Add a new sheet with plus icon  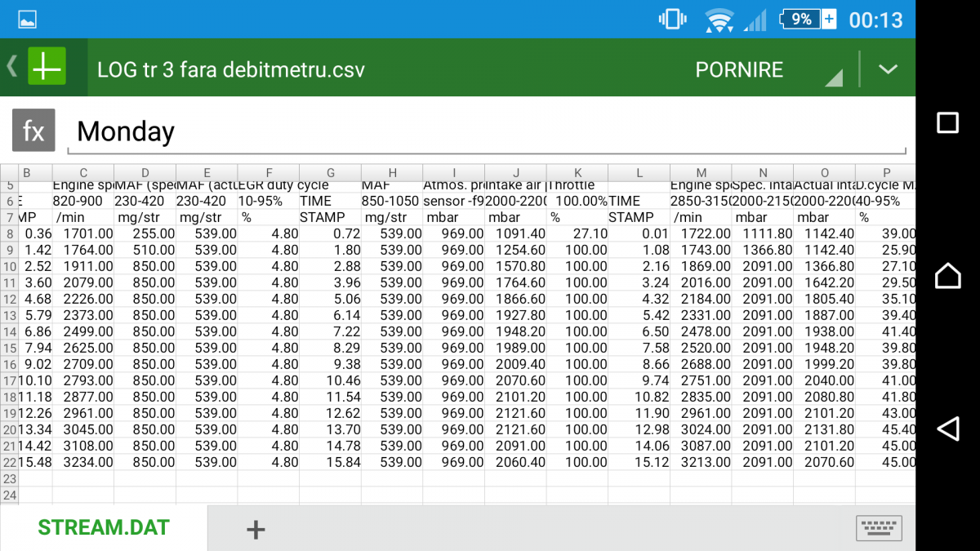point(256,529)
